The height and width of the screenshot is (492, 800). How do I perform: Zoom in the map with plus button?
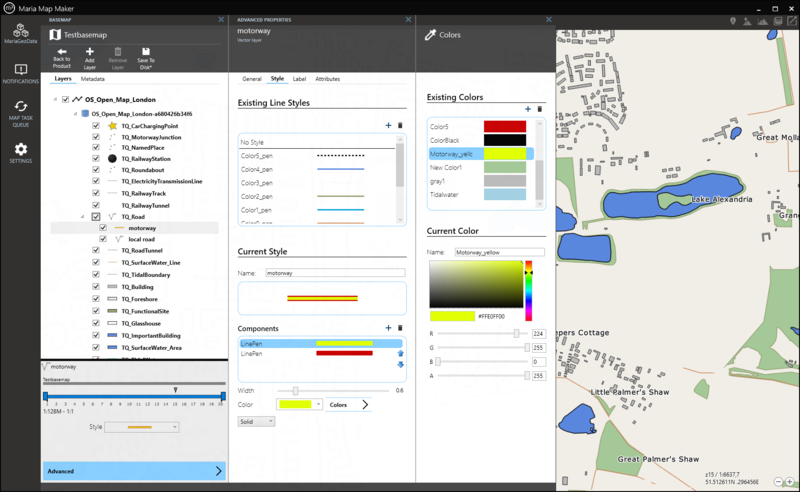click(x=789, y=481)
